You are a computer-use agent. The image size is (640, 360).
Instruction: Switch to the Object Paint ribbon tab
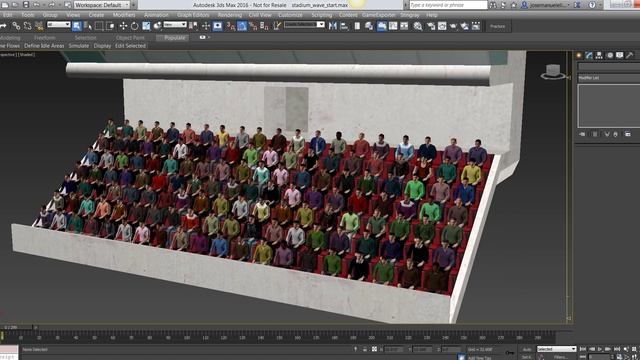point(130,38)
